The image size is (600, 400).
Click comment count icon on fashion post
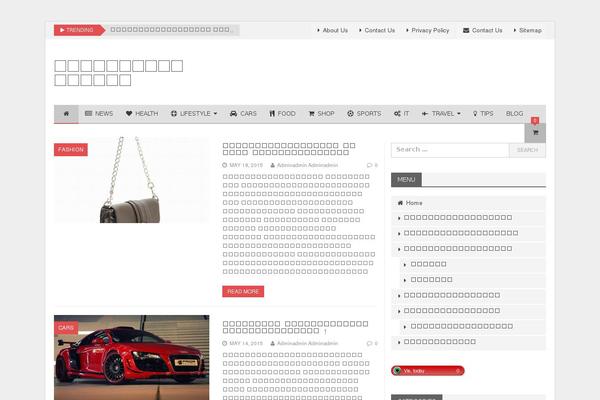point(372,165)
